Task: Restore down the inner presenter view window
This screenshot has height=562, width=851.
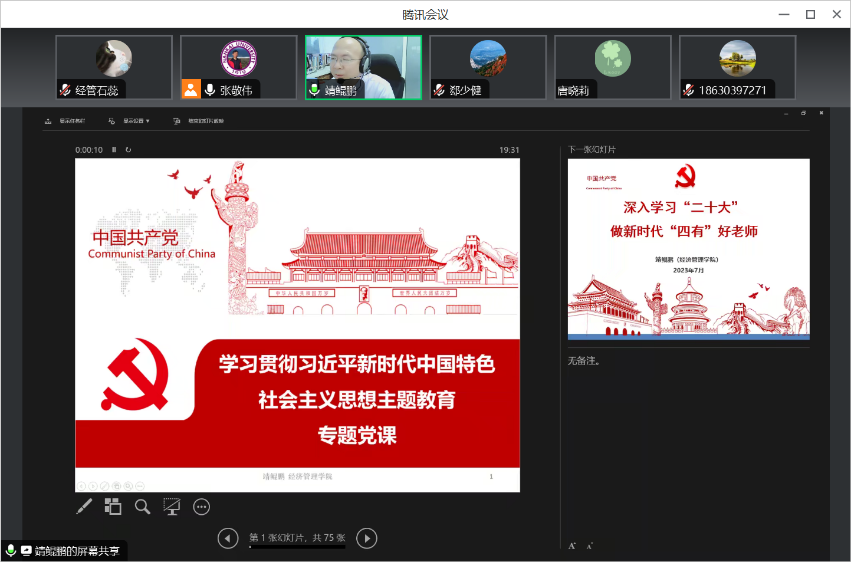Action: 803,113
